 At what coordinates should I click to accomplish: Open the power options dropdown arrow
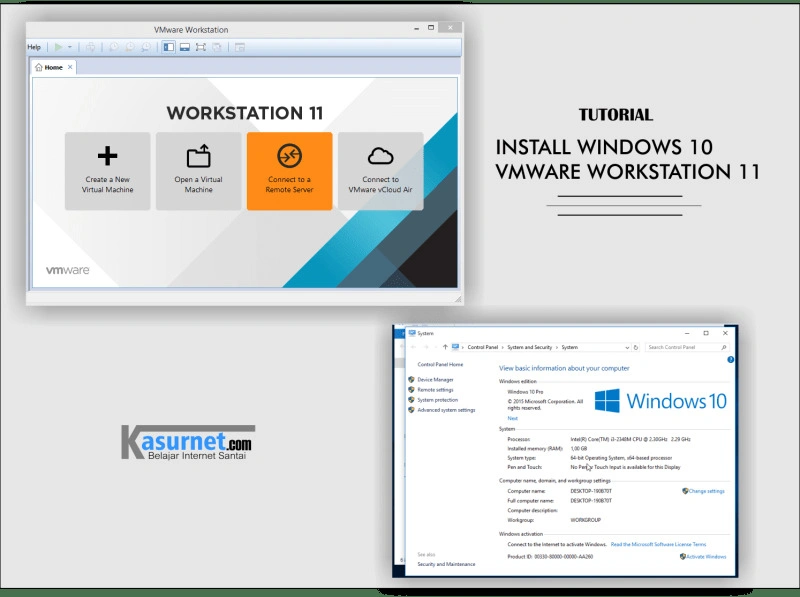(x=70, y=47)
